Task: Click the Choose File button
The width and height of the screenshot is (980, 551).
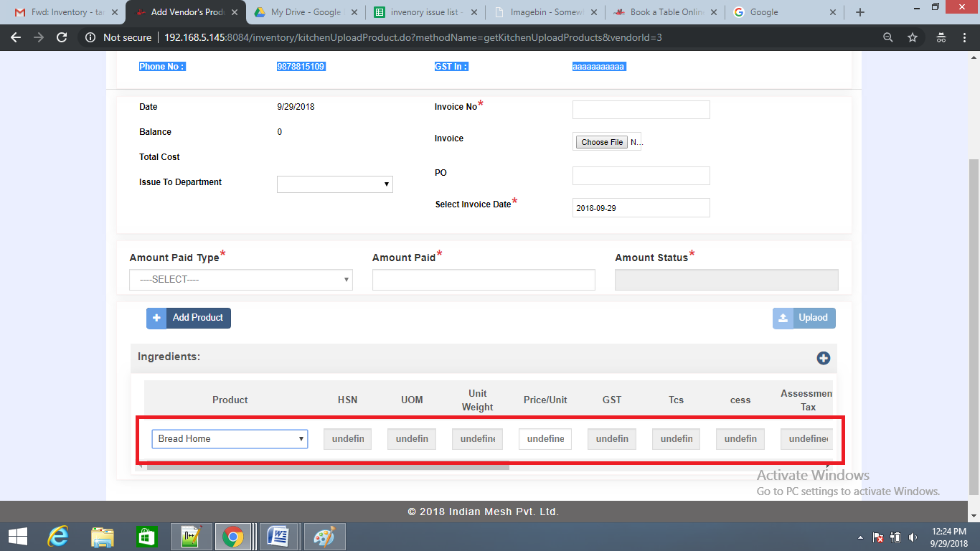Action: click(x=602, y=142)
